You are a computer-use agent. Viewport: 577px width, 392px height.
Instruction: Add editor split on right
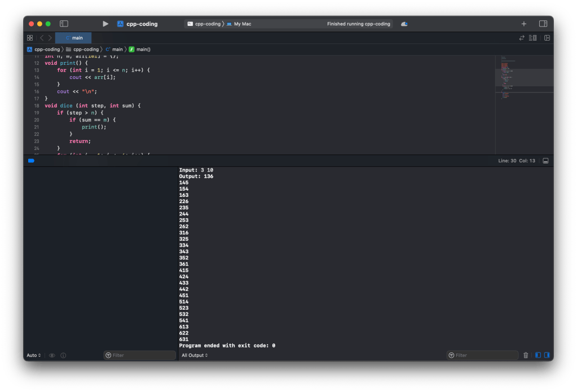coord(547,38)
